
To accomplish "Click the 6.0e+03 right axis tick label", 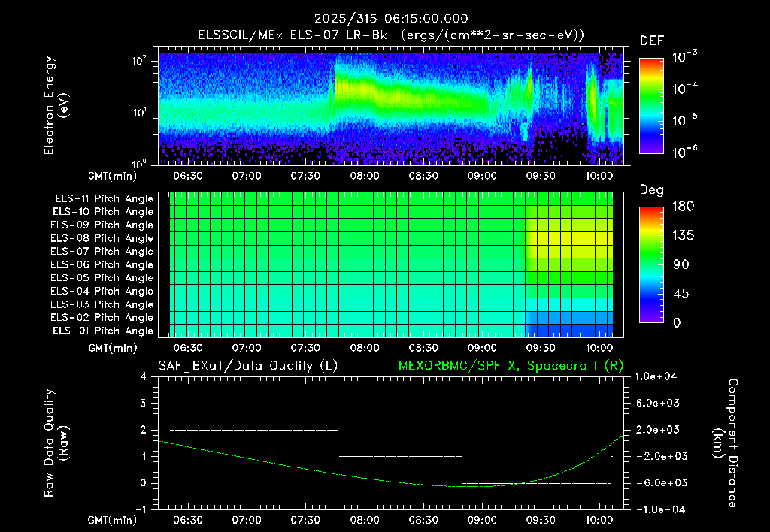I will click(x=657, y=404).
